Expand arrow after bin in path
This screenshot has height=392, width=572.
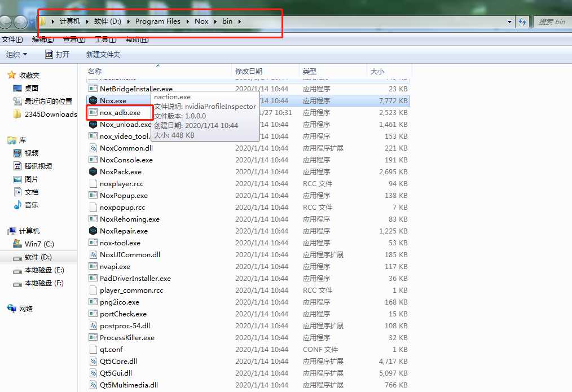point(240,21)
